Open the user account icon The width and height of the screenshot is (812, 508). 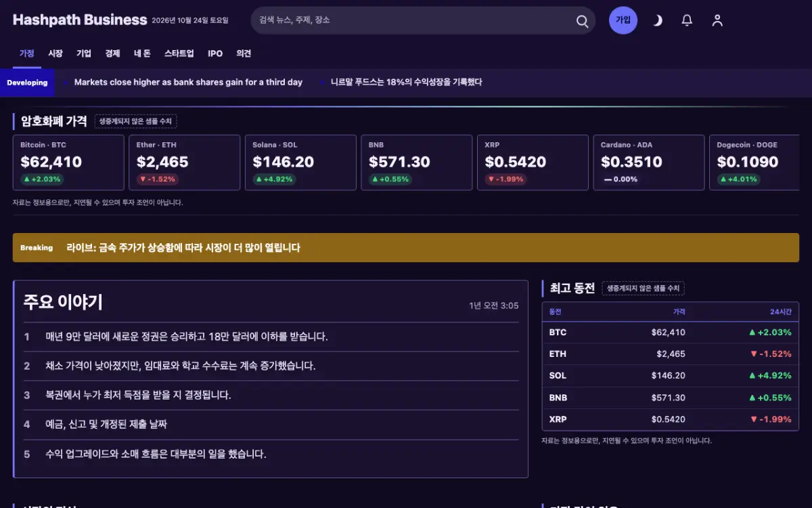coord(717,20)
